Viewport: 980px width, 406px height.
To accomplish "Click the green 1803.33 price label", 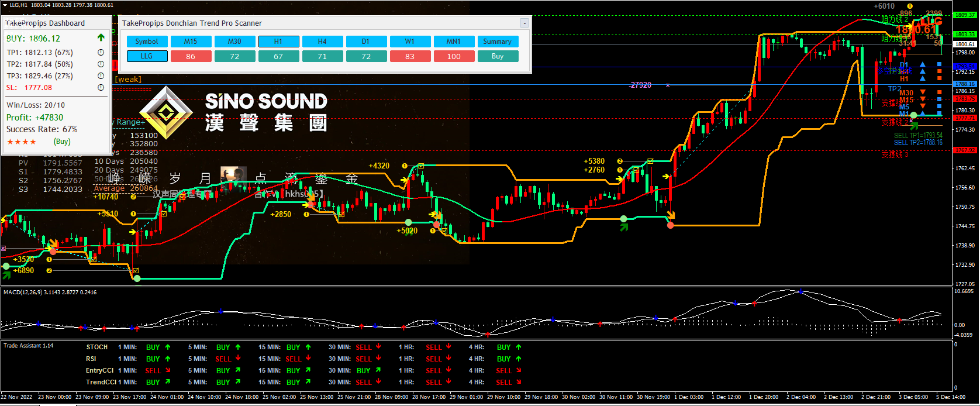I will 965,35.
